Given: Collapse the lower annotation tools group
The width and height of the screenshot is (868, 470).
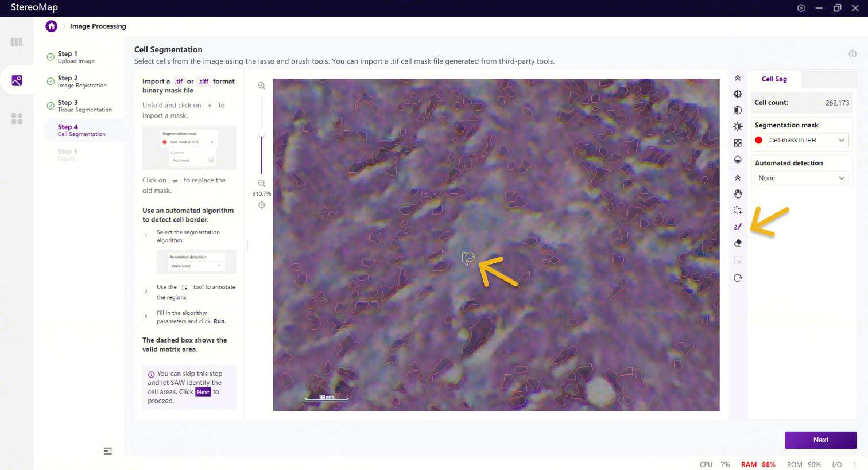Looking at the screenshot, I should click(x=738, y=178).
